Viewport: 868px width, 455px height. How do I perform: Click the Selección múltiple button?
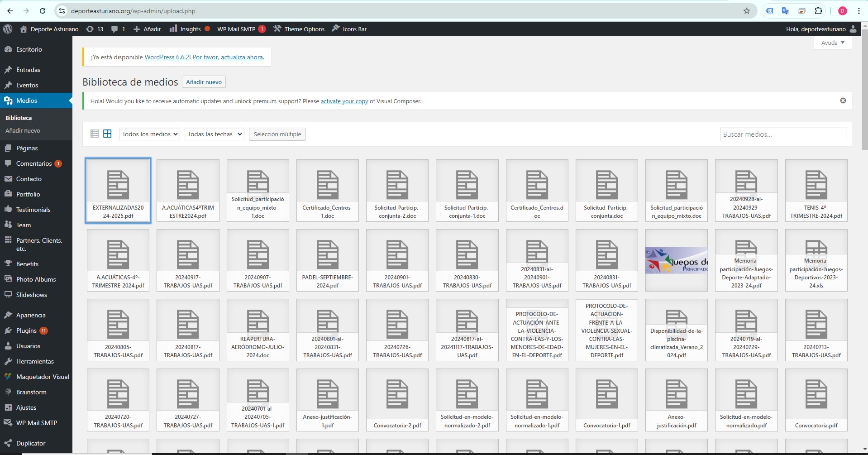click(x=277, y=134)
